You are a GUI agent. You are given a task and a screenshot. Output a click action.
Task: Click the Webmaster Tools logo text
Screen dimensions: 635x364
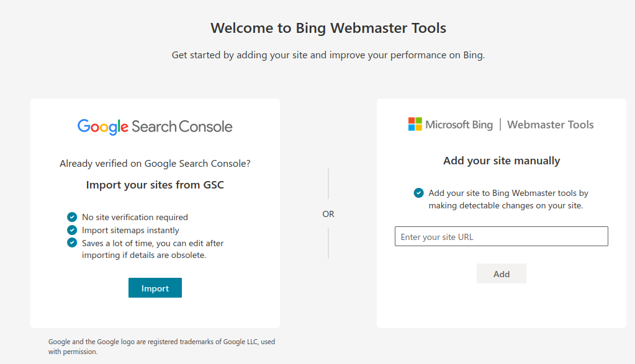click(551, 125)
